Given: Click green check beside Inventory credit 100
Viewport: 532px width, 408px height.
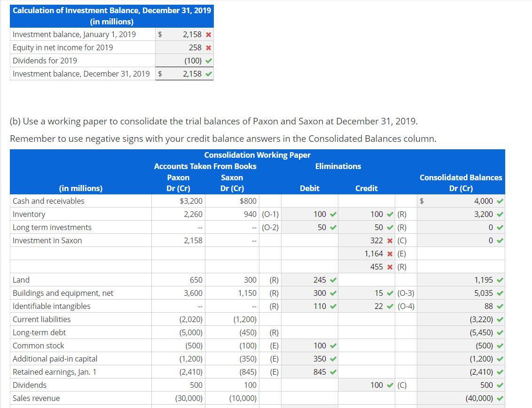Looking at the screenshot, I should pos(390,215).
